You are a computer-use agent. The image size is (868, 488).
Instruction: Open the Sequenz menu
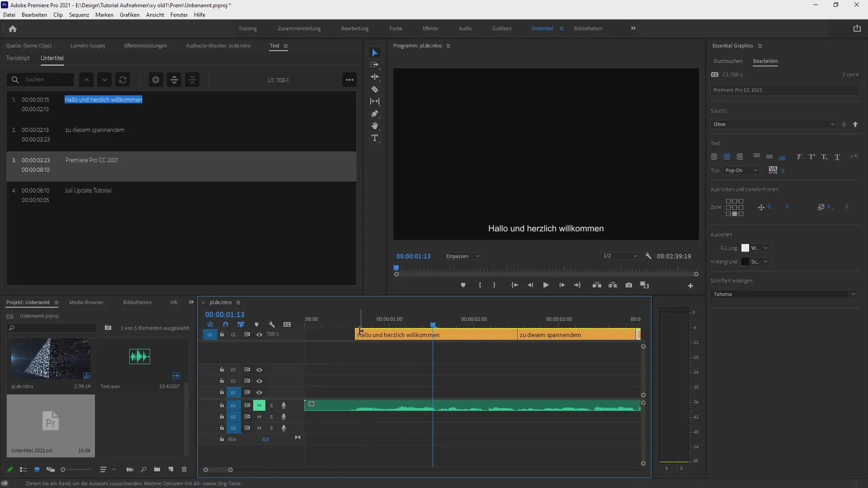point(79,15)
